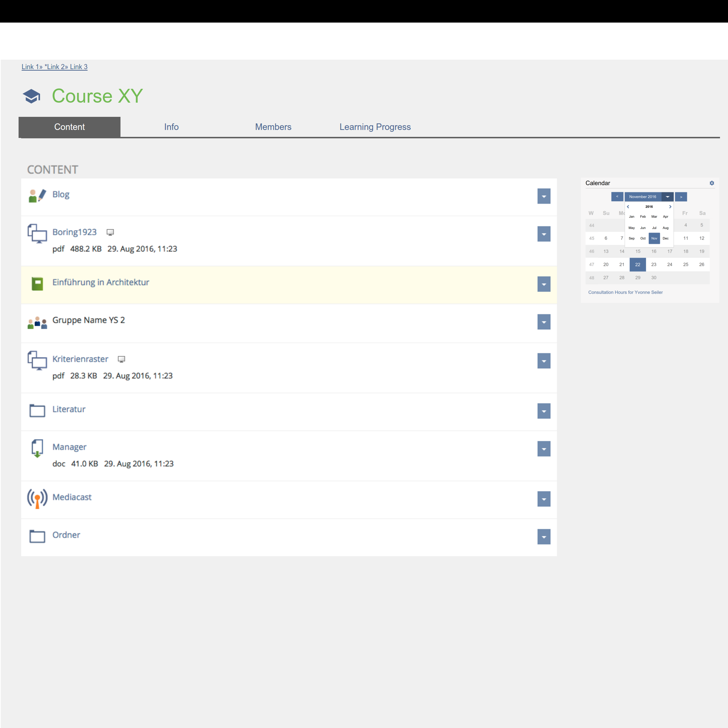This screenshot has height=728, width=728.
Task: Switch to the Members tab
Action: (x=273, y=127)
